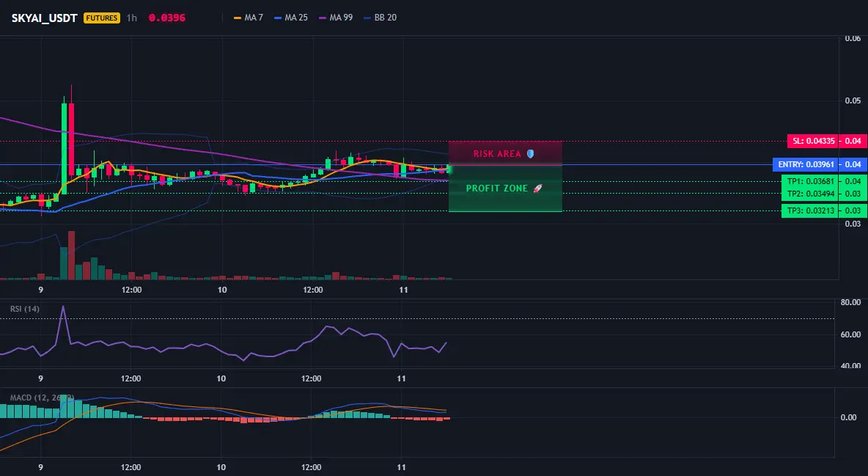Click the green TP1: 0.03681 label
868x476 pixels.
pos(810,181)
